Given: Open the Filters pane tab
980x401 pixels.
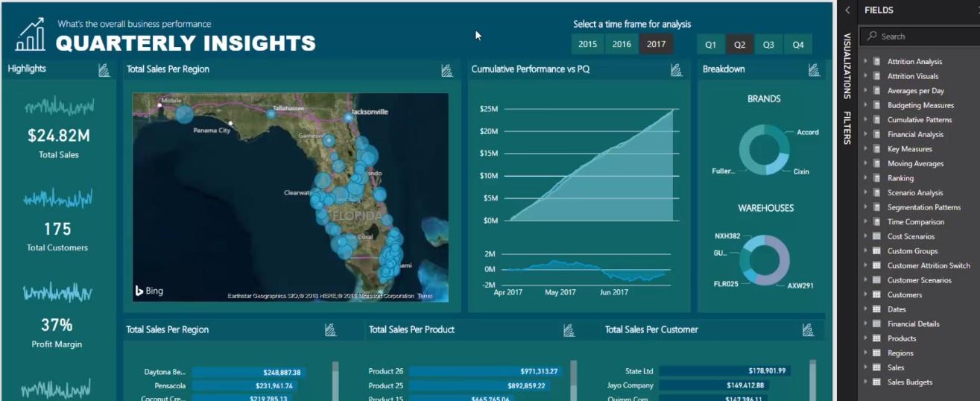Looking at the screenshot, I should 847,127.
